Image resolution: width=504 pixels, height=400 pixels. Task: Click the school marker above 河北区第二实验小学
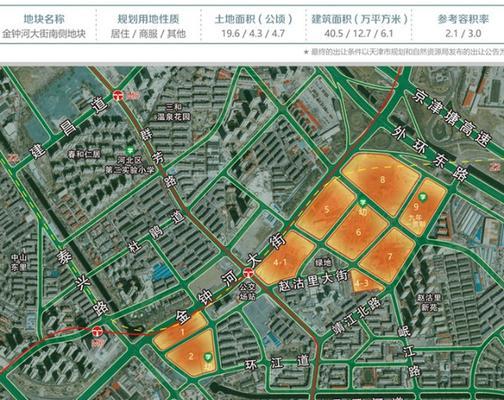(129, 150)
